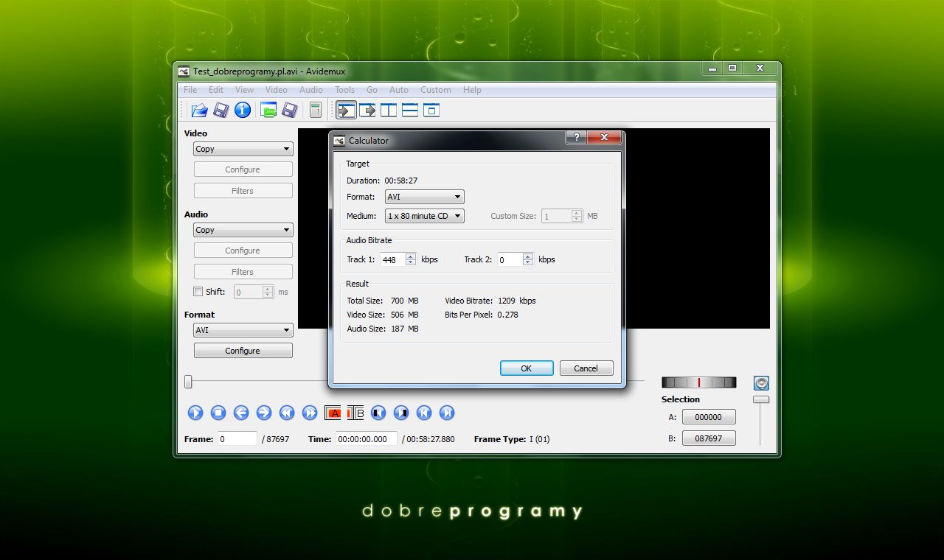Jump to next keyframe fast-forward button
Screen dimensions: 944x560
(310, 413)
